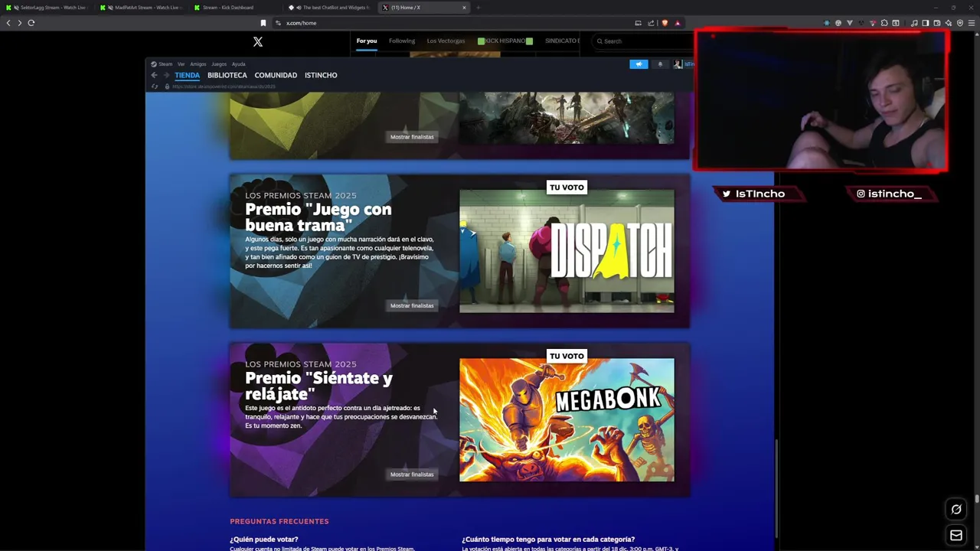Open Steam notifications bell
This screenshot has height=551, width=980.
[660, 64]
